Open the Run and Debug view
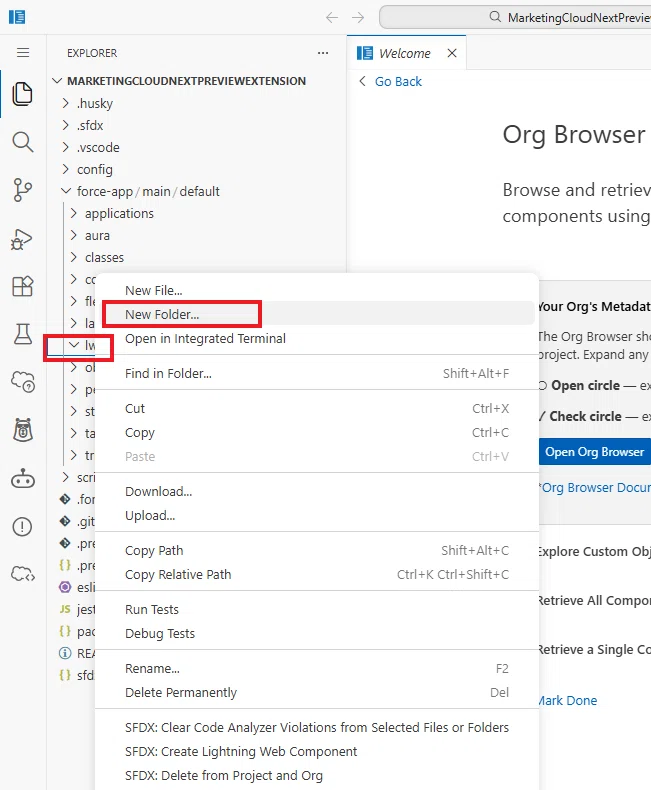This screenshot has height=790, width=651. [x=22, y=239]
